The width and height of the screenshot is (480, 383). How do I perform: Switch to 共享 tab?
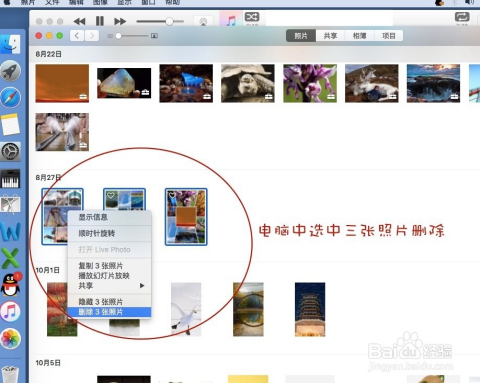point(330,36)
